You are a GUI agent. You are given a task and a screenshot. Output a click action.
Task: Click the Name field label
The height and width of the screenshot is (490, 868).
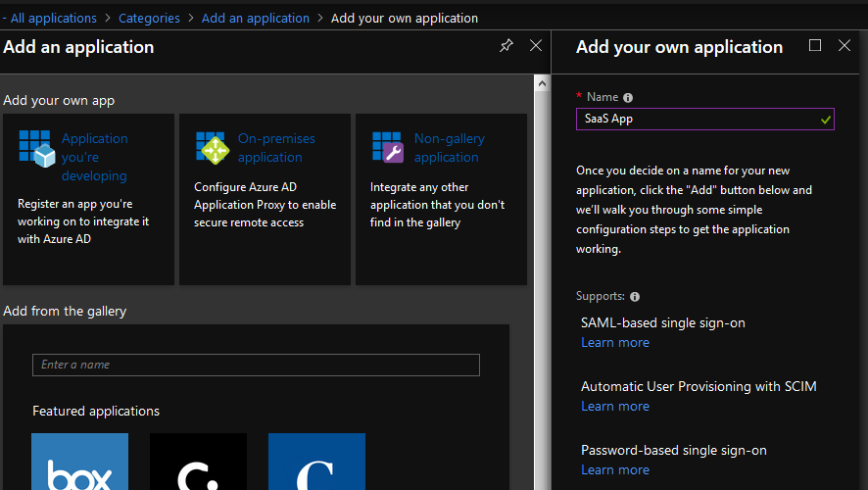click(603, 97)
